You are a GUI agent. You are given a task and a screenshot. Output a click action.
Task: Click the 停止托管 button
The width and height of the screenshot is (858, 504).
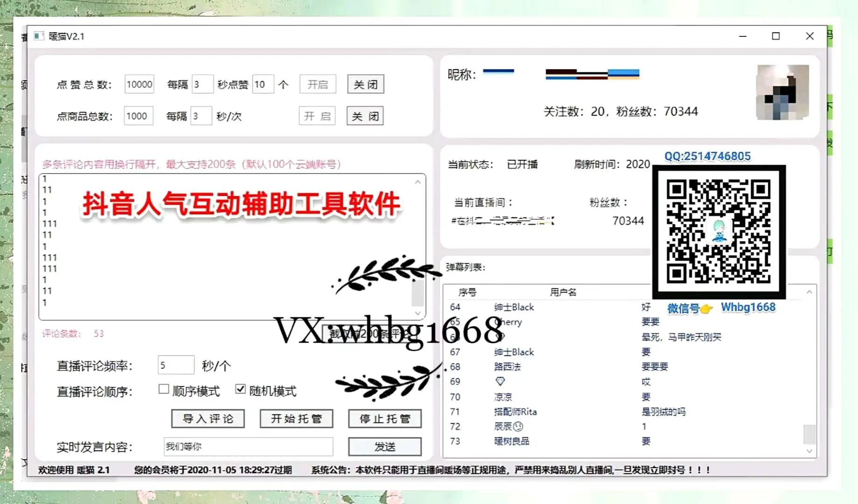pos(385,419)
